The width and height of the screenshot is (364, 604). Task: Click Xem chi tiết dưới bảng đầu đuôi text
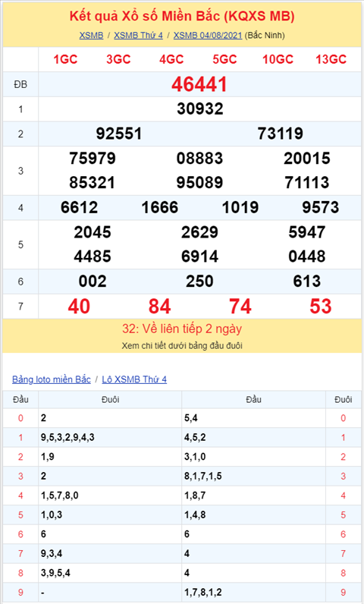[182, 346]
